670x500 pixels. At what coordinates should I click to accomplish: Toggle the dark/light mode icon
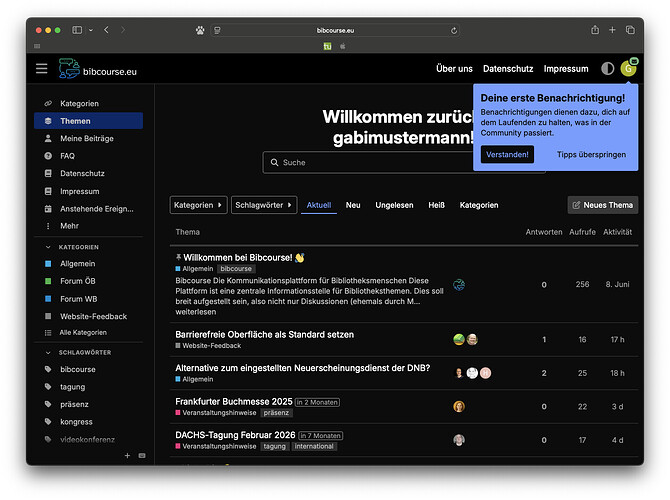pyautogui.click(x=607, y=68)
